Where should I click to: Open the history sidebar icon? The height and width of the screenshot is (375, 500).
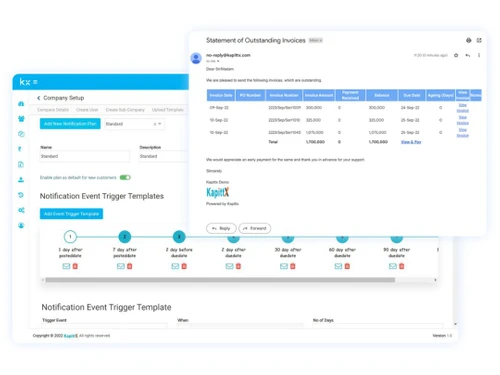(21, 195)
